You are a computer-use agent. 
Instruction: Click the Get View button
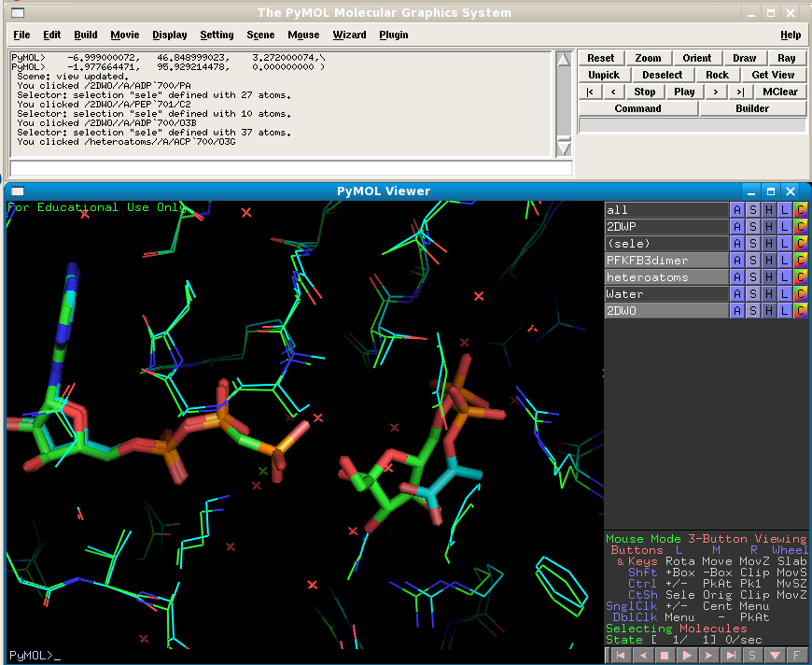click(773, 75)
